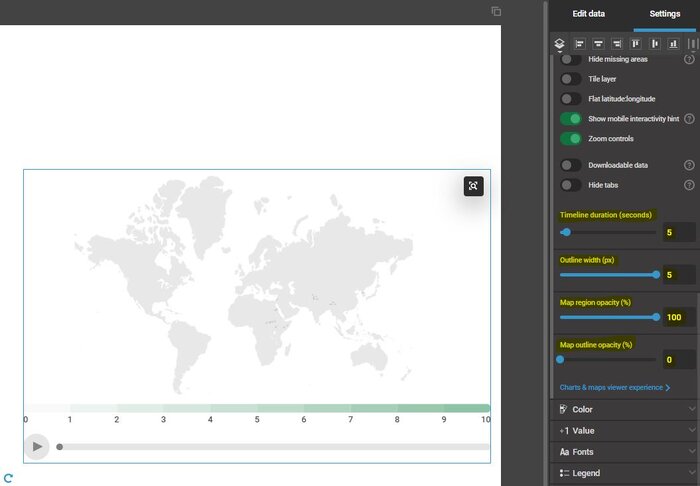Click the map zoom reset icon
The height and width of the screenshot is (486, 700).
click(473, 186)
